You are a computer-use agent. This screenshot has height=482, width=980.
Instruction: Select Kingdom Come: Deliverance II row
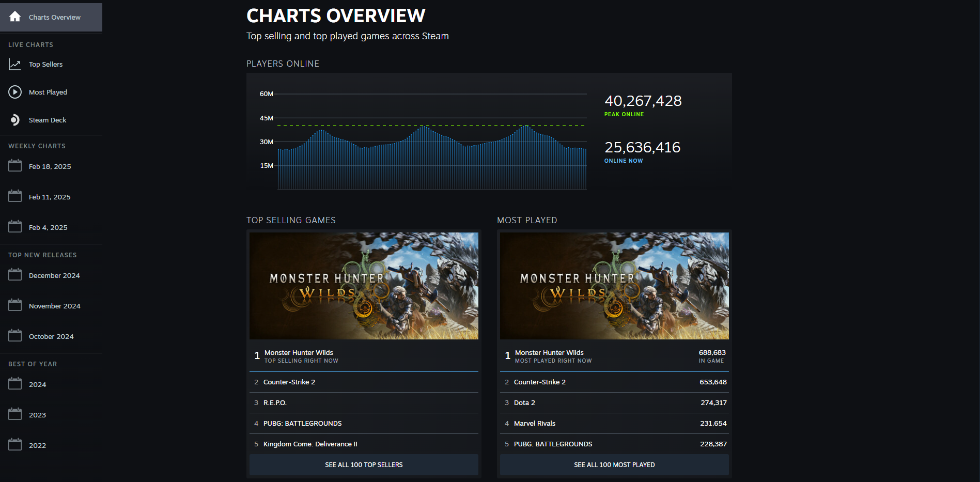click(x=364, y=444)
